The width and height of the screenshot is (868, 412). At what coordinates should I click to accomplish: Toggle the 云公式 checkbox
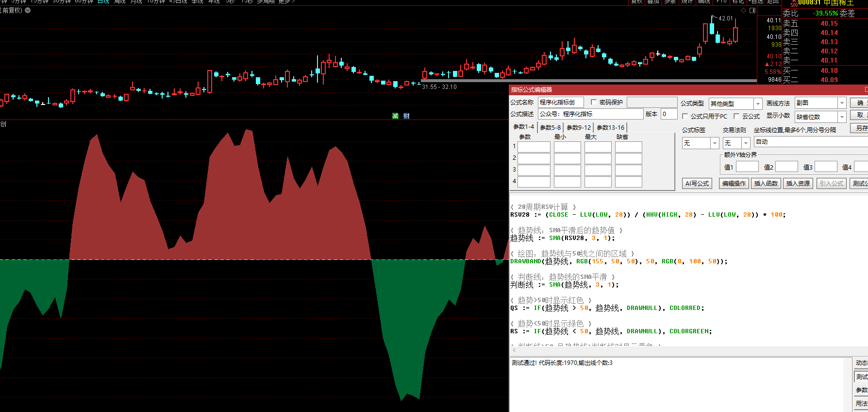coord(736,116)
